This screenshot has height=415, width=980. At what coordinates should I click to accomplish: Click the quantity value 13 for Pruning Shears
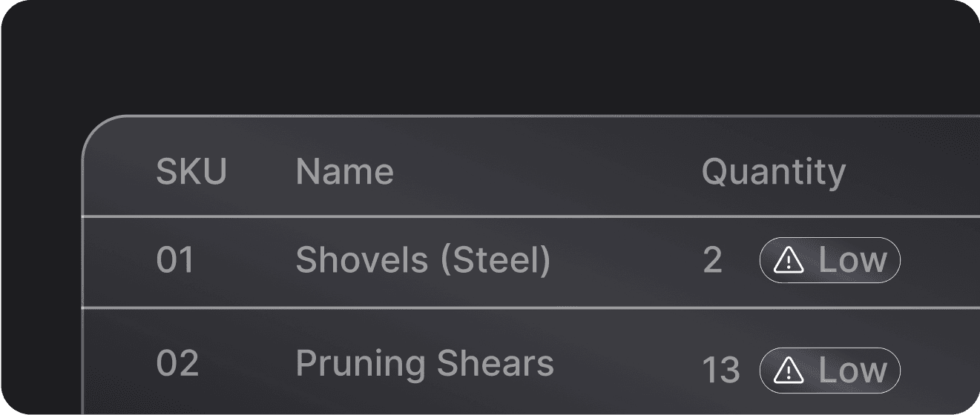721,371
